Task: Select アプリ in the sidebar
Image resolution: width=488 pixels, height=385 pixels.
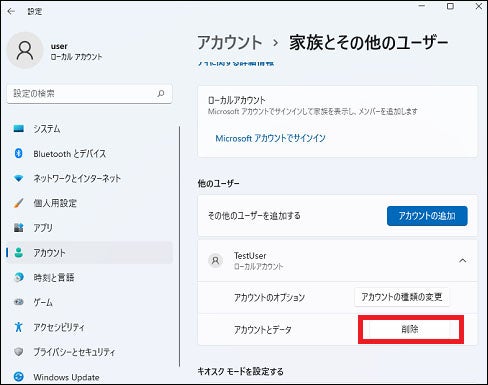Action: (x=90, y=228)
